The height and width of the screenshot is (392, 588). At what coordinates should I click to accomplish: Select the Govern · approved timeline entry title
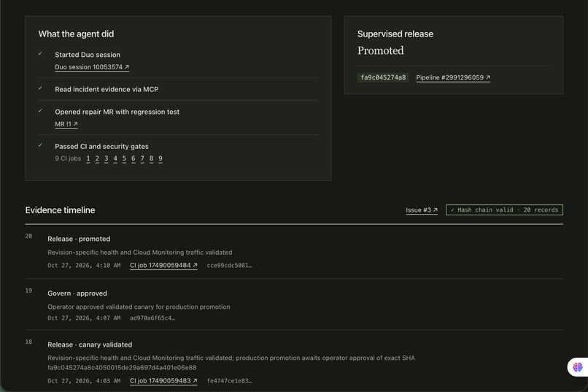pos(77,293)
